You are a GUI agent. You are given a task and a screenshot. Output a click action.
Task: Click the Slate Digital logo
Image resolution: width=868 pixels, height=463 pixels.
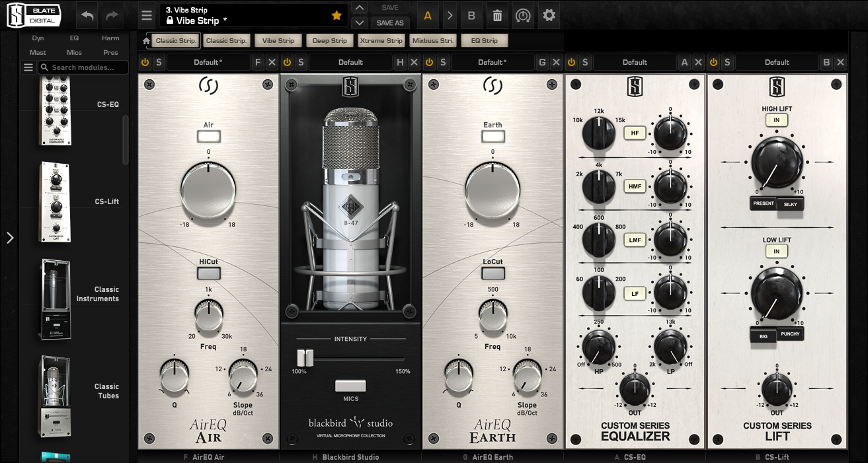coord(34,15)
